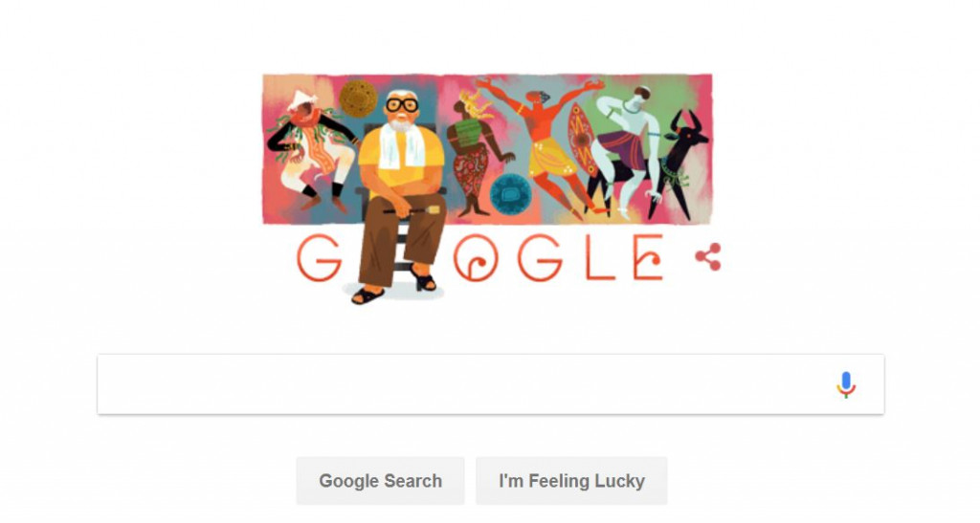The width and height of the screenshot is (980, 523).
Task: Click the golden woven disc in doodle
Action: tap(358, 98)
